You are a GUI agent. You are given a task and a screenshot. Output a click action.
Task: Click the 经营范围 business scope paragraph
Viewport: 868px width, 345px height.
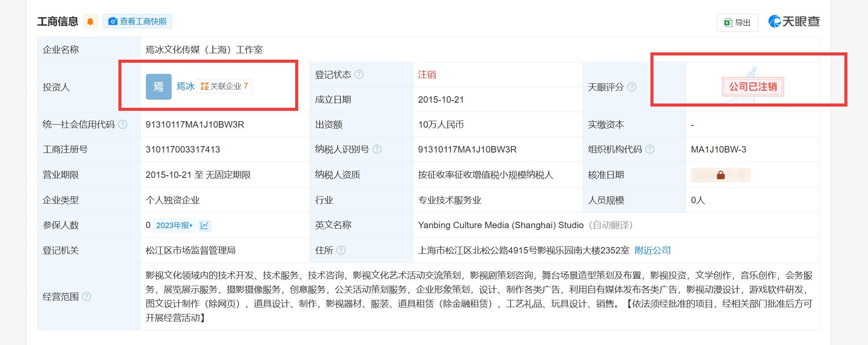(x=479, y=296)
